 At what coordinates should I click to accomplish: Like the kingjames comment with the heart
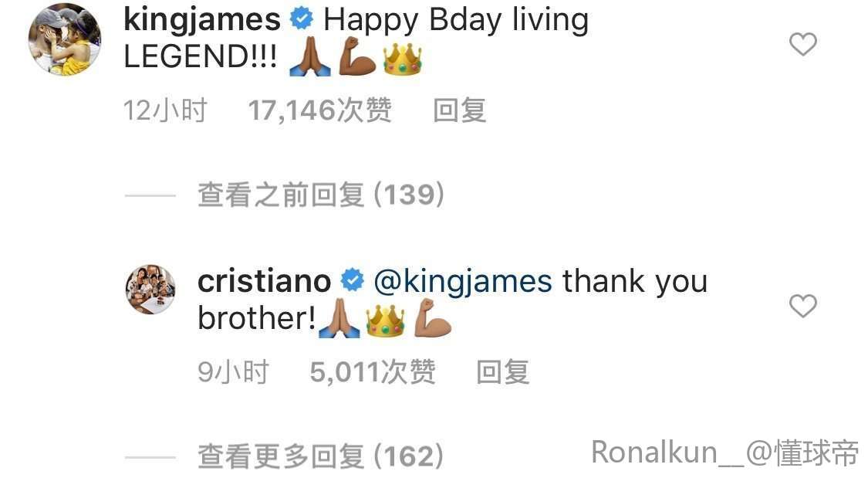(x=802, y=44)
